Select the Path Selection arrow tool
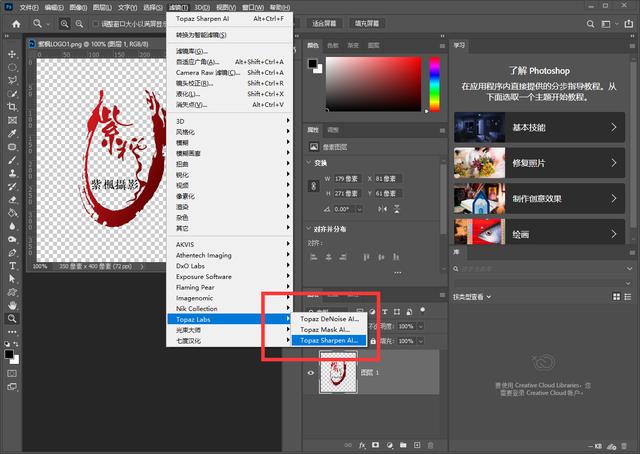The height and width of the screenshot is (454, 640). click(x=12, y=279)
